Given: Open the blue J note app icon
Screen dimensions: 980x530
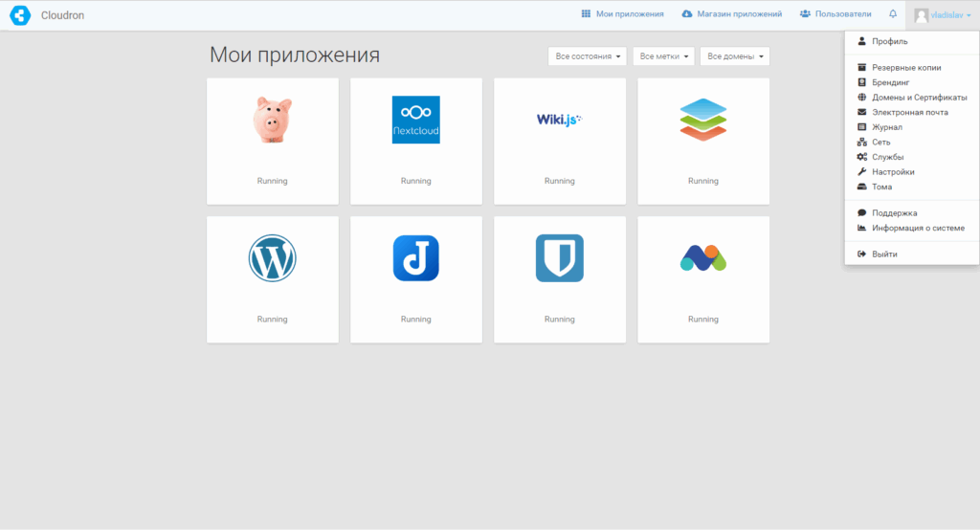Looking at the screenshot, I should (x=415, y=258).
